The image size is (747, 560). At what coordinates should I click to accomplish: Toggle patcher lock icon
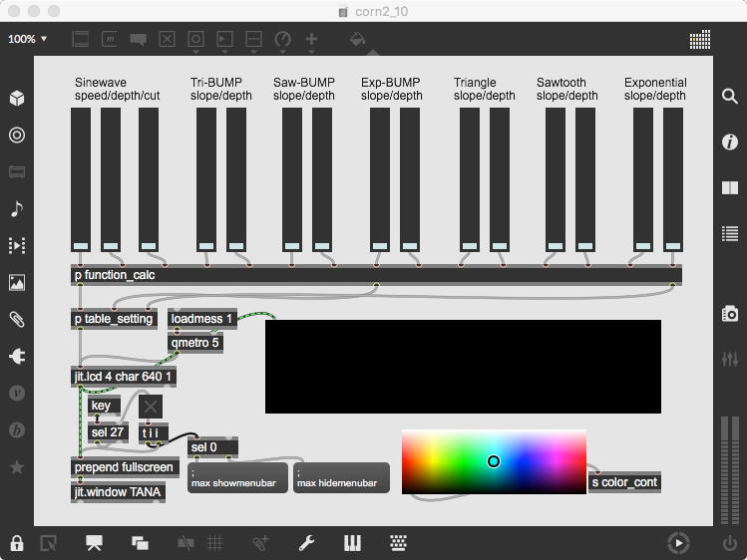coord(17,543)
